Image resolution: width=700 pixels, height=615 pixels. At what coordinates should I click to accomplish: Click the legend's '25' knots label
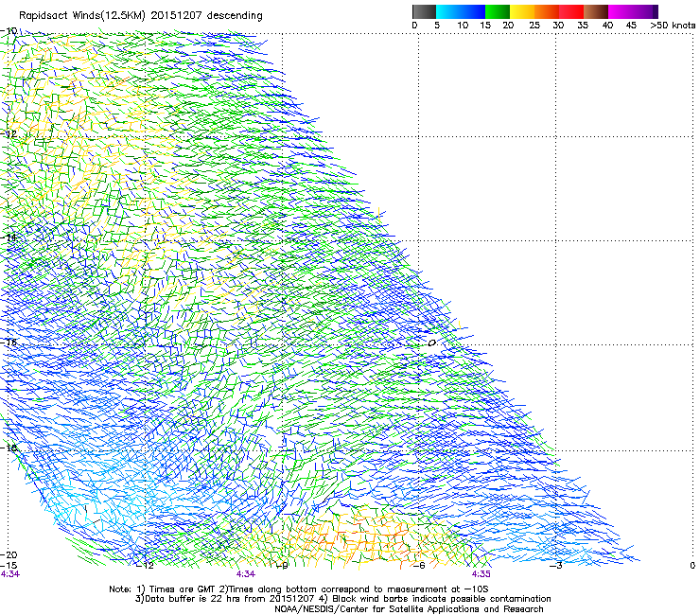coord(534,26)
